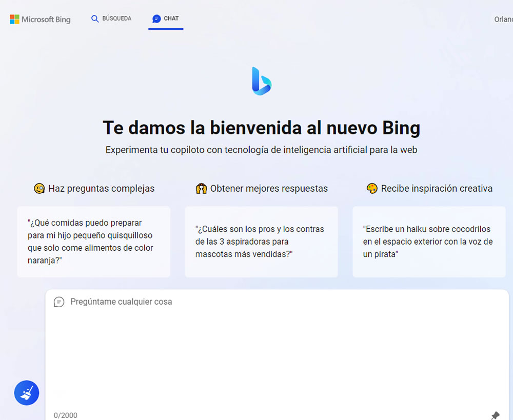Click the Microsoft four-square logo icon

14,19
